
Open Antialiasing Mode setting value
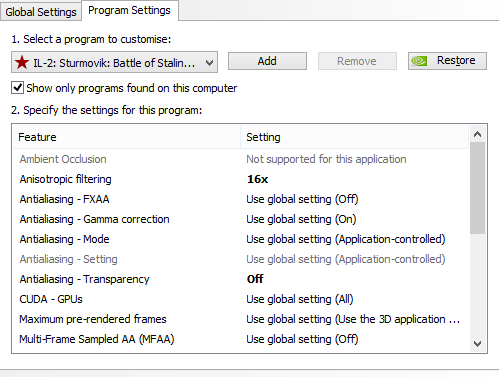pyautogui.click(x=346, y=239)
